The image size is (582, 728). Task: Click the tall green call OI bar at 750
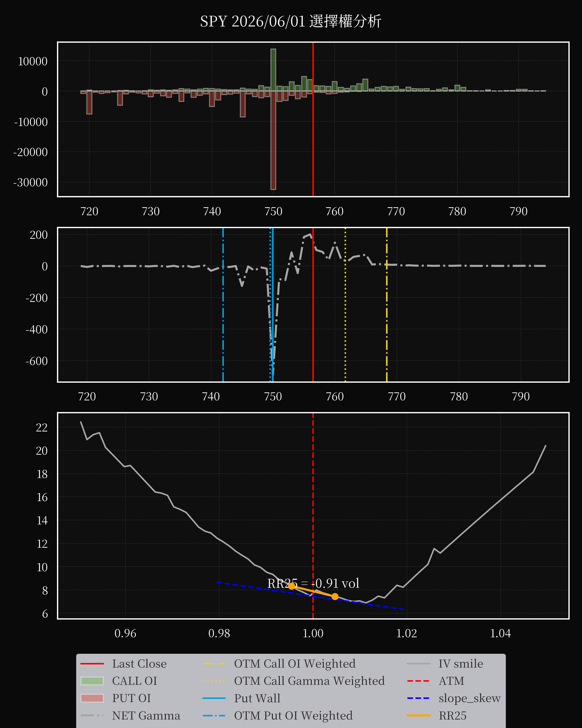273,70
